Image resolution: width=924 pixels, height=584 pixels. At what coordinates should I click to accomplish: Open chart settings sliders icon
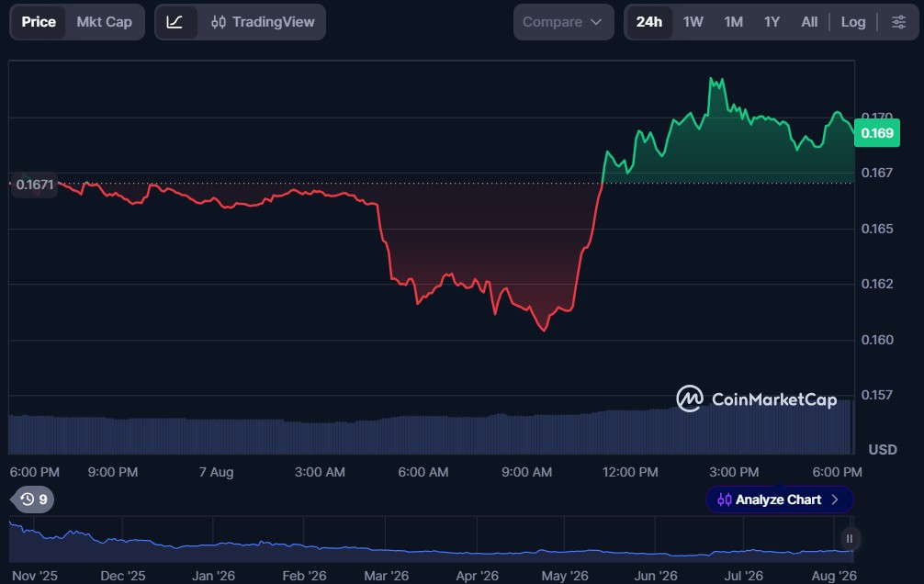[x=898, y=22]
